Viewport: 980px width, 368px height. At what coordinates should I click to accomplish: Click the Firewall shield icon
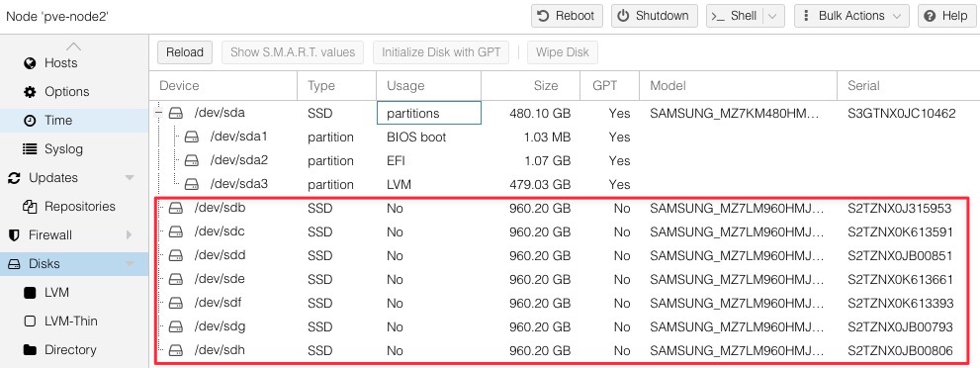[14, 235]
